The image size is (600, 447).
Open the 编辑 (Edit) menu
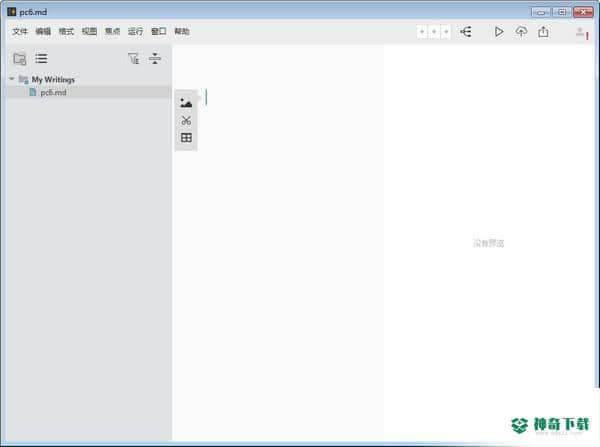(x=43, y=31)
